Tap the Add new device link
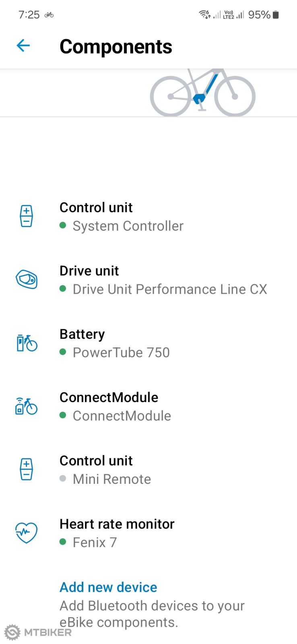This screenshot has width=297, height=644. (x=108, y=587)
